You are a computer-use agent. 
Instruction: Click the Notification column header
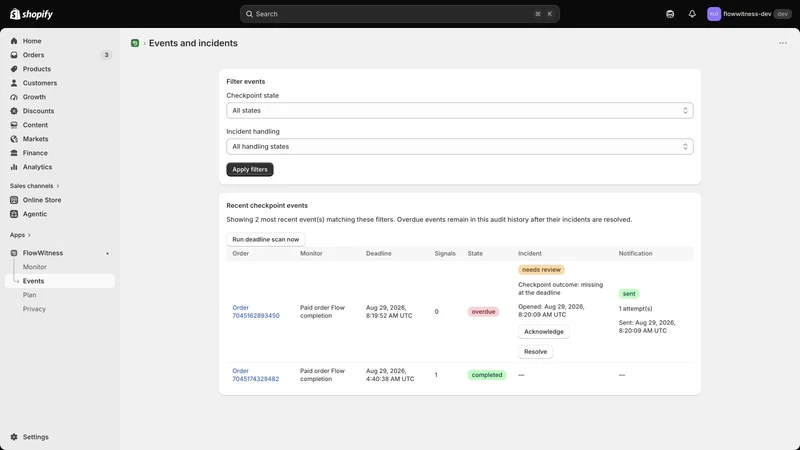pos(635,254)
